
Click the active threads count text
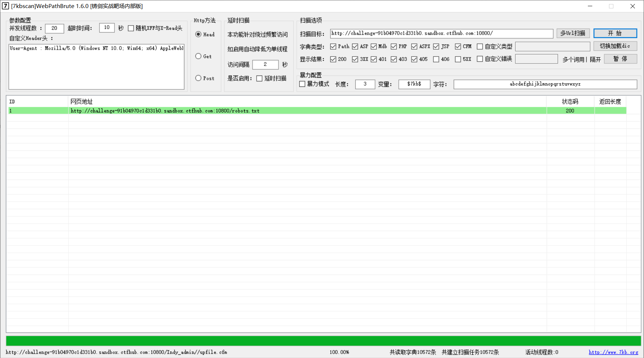tap(542, 352)
